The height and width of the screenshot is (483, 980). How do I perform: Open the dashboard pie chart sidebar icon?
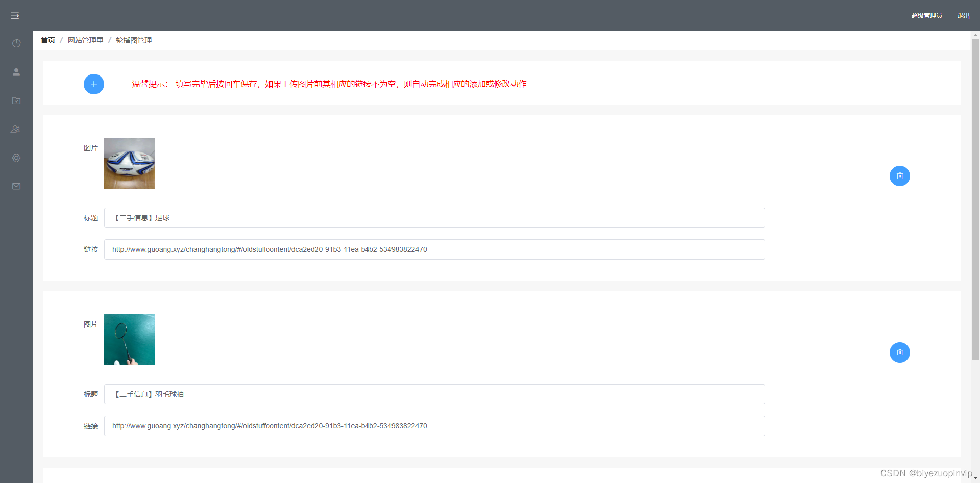pos(16,43)
